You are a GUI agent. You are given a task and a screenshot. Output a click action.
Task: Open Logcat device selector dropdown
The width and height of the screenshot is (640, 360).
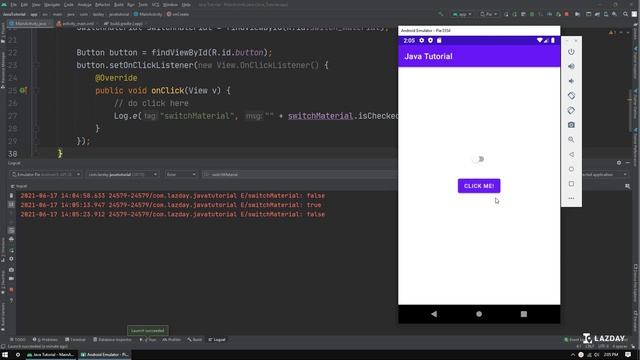tap(45, 175)
